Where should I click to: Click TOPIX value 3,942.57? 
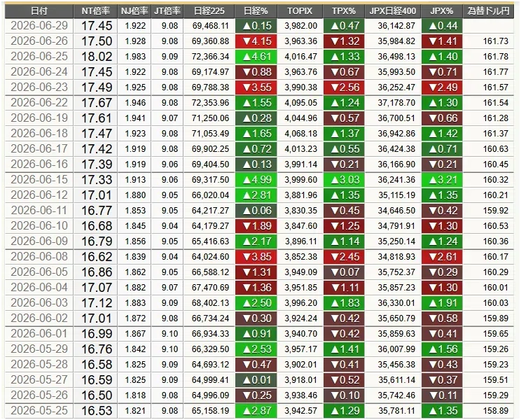point(300,411)
